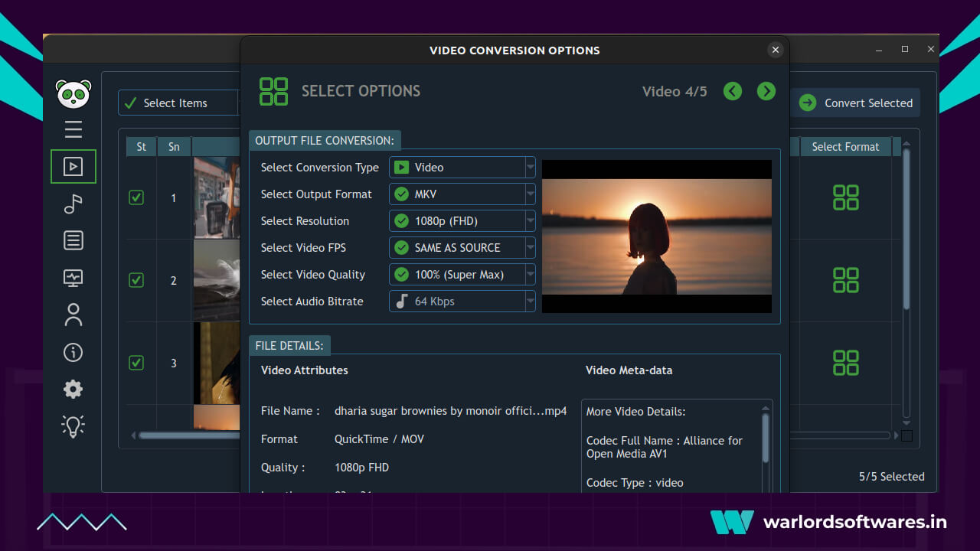This screenshot has height=551, width=980.
Task: Open the user profile icon
Action: pyautogui.click(x=73, y=315)
